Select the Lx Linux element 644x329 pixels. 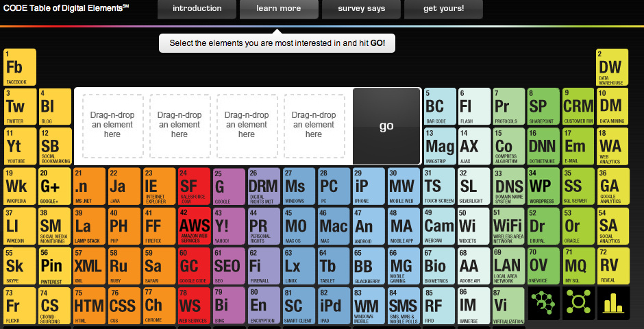(299, 265)
